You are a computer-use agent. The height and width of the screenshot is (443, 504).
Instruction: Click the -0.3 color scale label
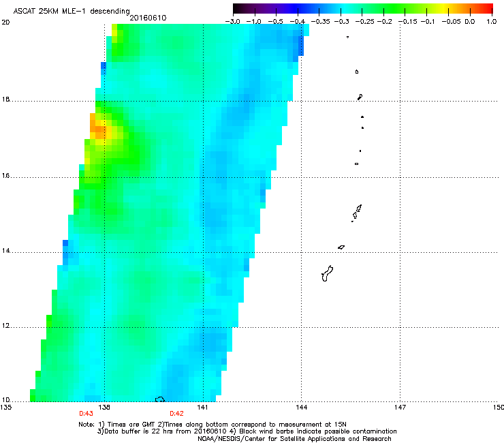click(341, 22)
